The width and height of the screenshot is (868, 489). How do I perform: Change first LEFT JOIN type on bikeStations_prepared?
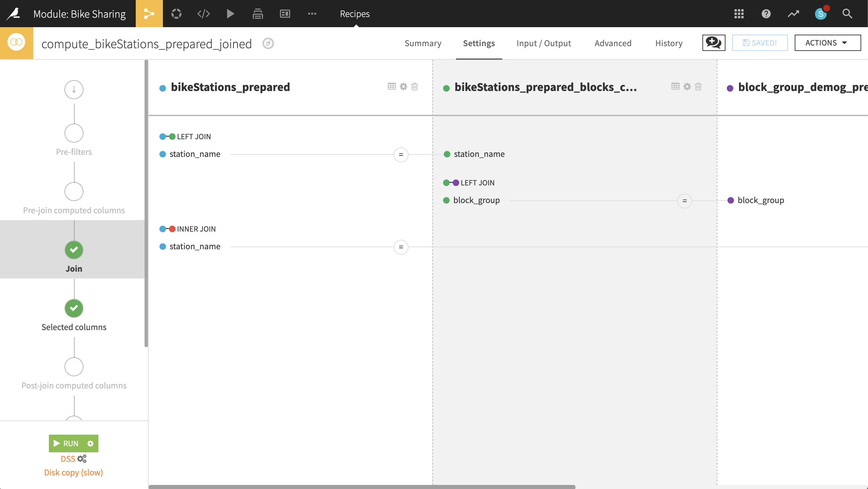click(185, 137)
